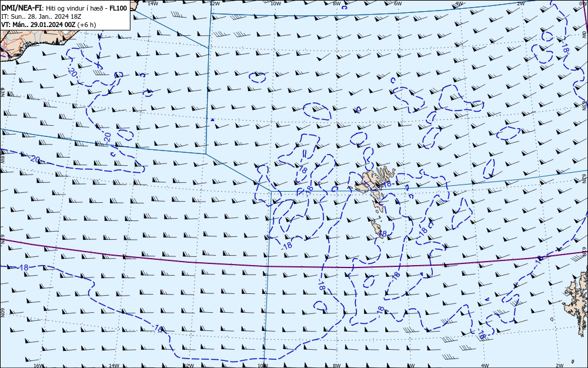Click the 4W longitude label on top edge
The image size is (588, 368).
(x=459, y=4)
